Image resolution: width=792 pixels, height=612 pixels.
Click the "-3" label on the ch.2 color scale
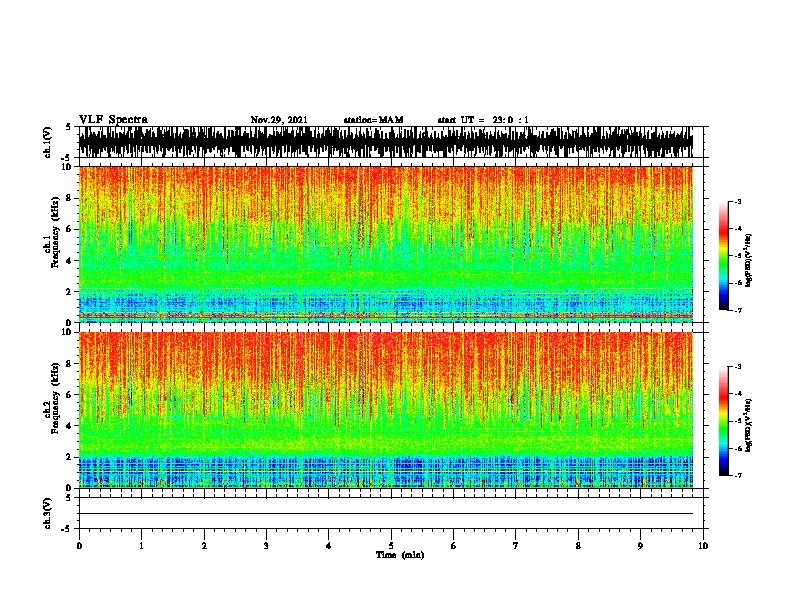click(x=737, y=367)
